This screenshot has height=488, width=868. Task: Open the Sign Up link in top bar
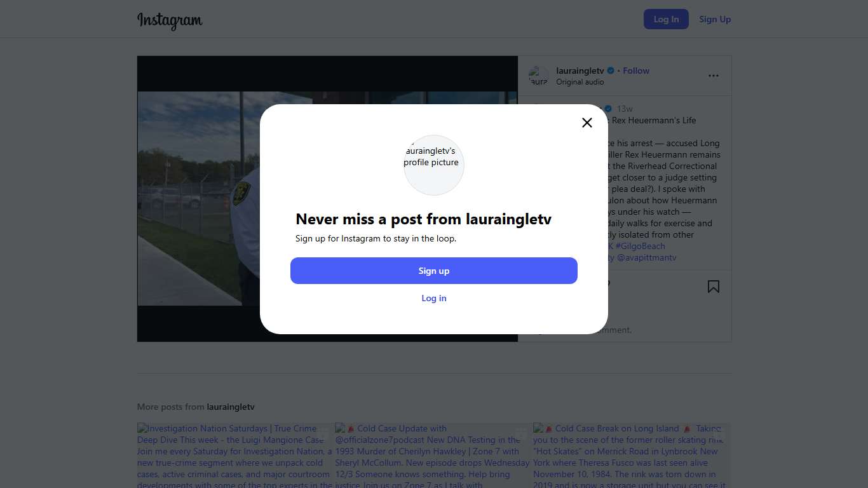point(715,19)
